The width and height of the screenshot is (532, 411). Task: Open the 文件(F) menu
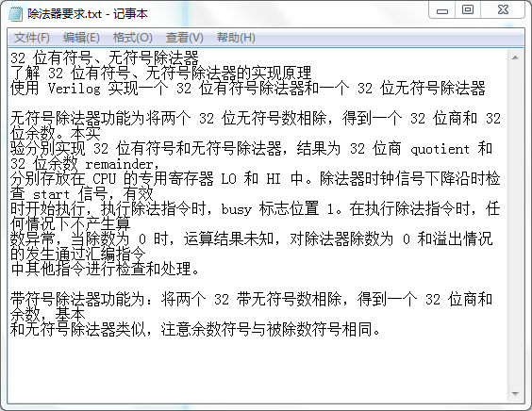[x=31, y=38]
